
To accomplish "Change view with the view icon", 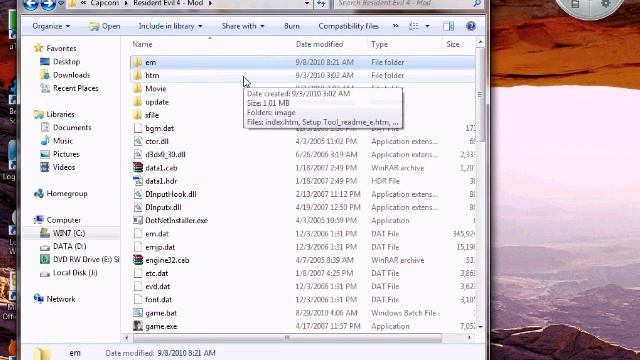I will coord(414,26).
